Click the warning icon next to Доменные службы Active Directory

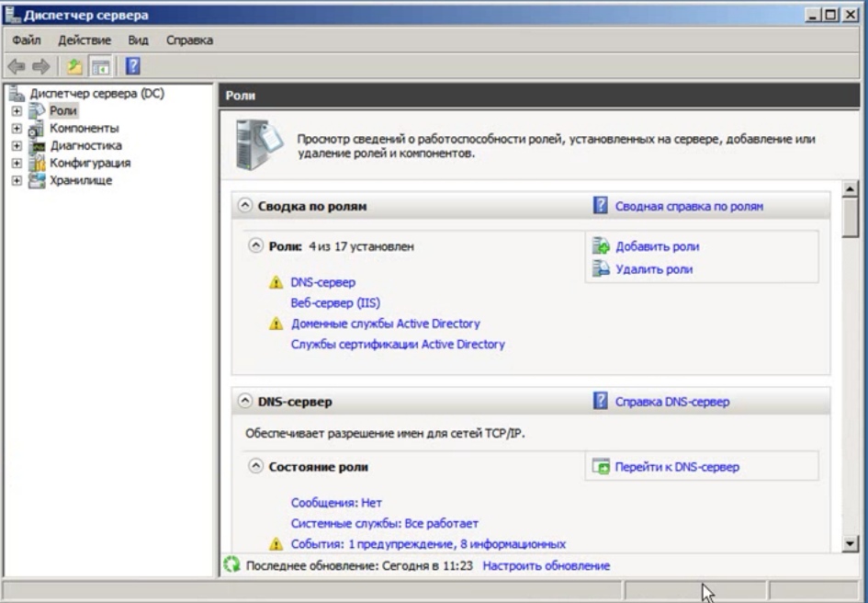[276, 324]
